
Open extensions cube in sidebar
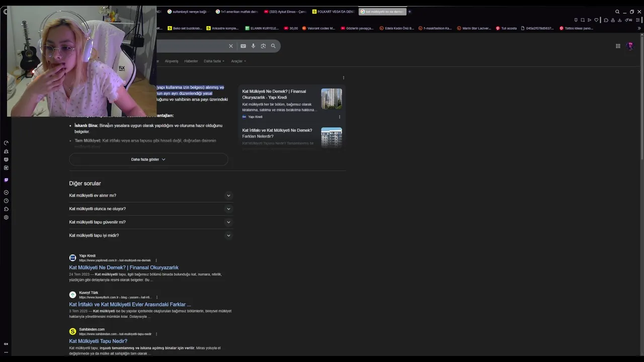coord(6,209)
